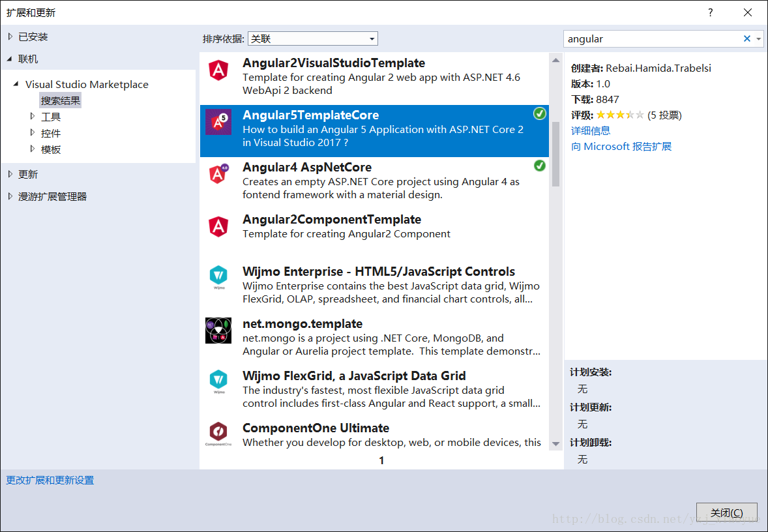Select 搜索结果 in the tree
Viewport: 768px width, 532px height.
click(60, 100)
